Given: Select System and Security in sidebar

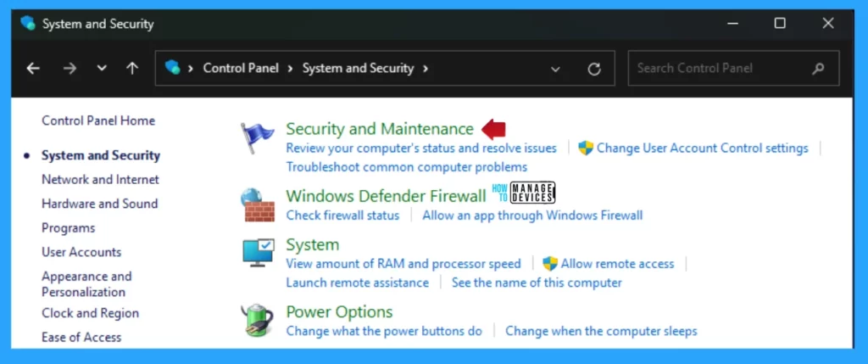Looking at the screenshot, I should tap(101, 155).
